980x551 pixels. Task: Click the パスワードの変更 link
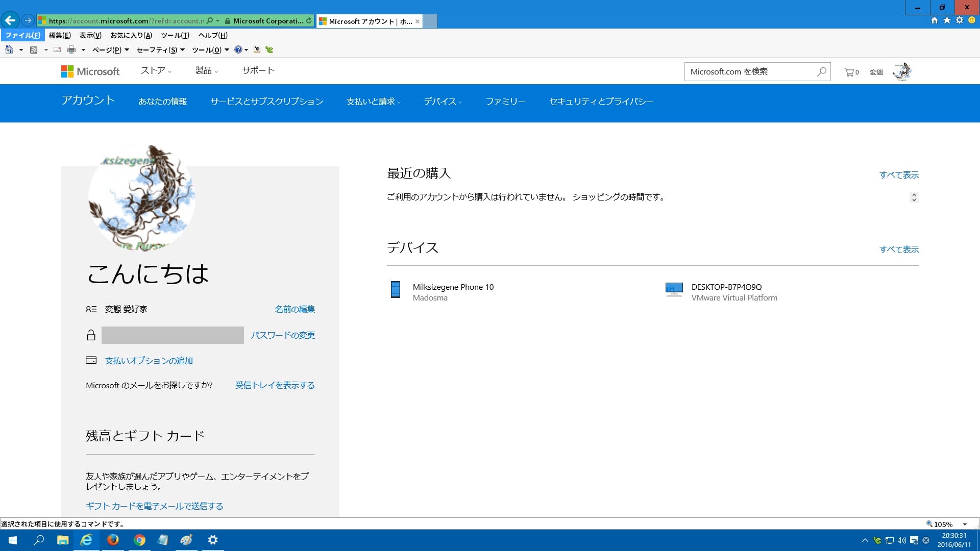283,335
